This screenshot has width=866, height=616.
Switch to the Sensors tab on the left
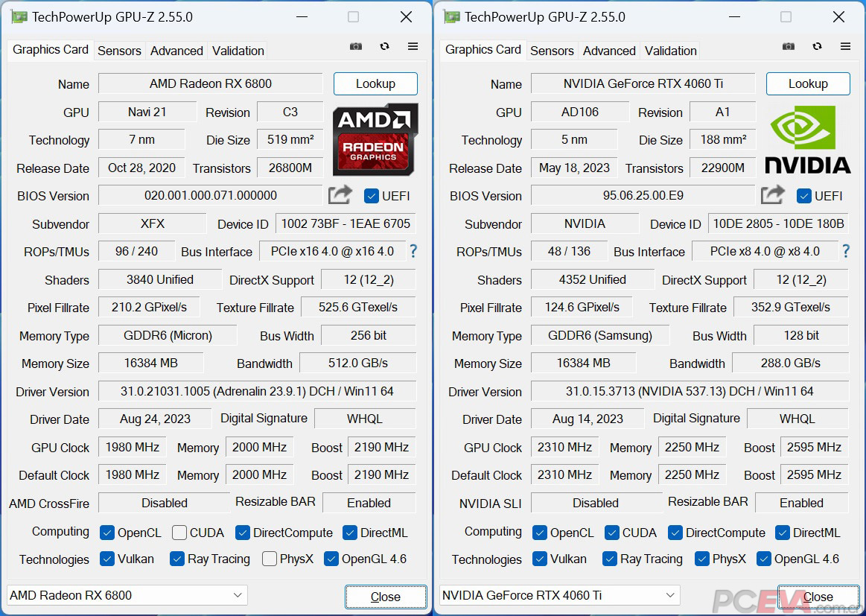pyautogui.click(x=119, y=51)
